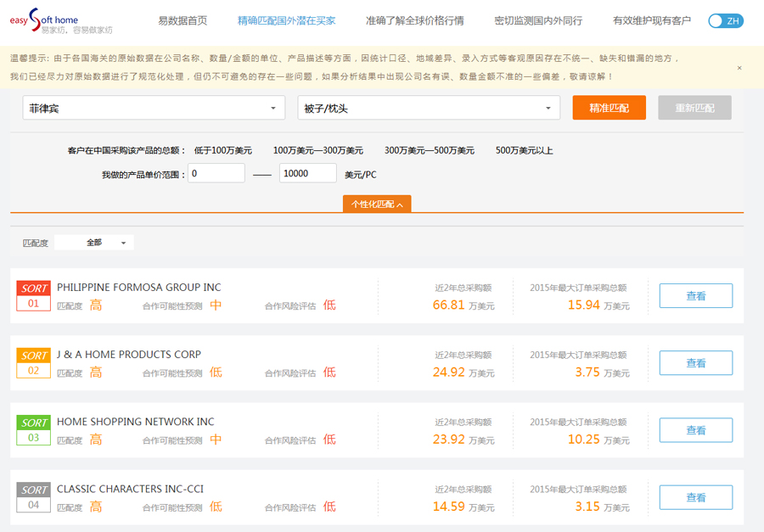Toggle the ZH language switch
Image resolution: width=764 pixels, height=532 pixels.
pyautogui.click(x=726, y=21)
